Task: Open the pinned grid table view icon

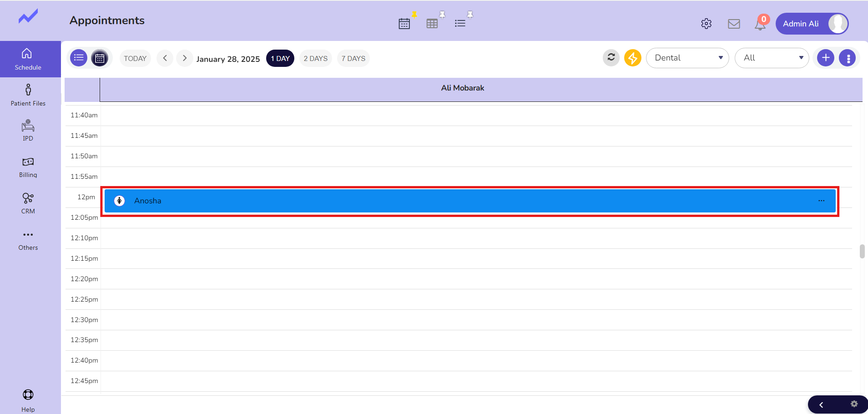Action: [432, 24]
